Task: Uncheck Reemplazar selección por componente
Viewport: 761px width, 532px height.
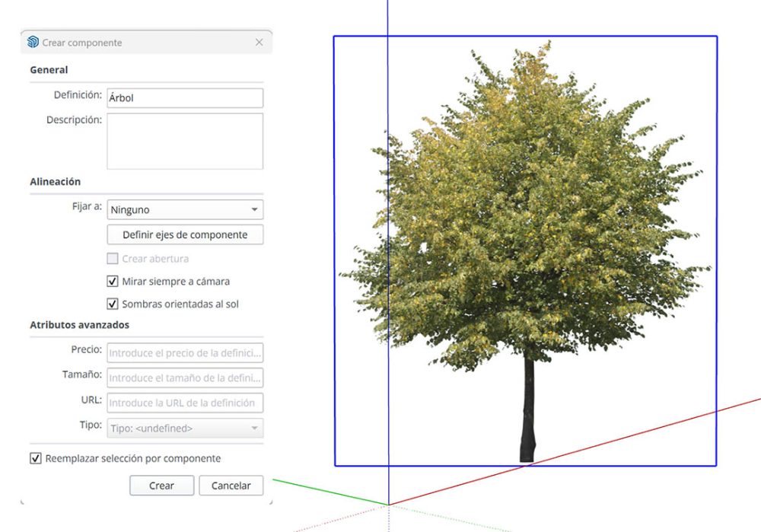Action: tap(33, 459)
